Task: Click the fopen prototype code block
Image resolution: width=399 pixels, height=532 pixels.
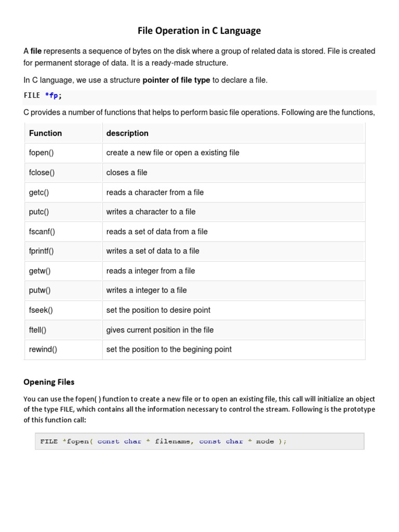Action: click(x=199, y=442)
